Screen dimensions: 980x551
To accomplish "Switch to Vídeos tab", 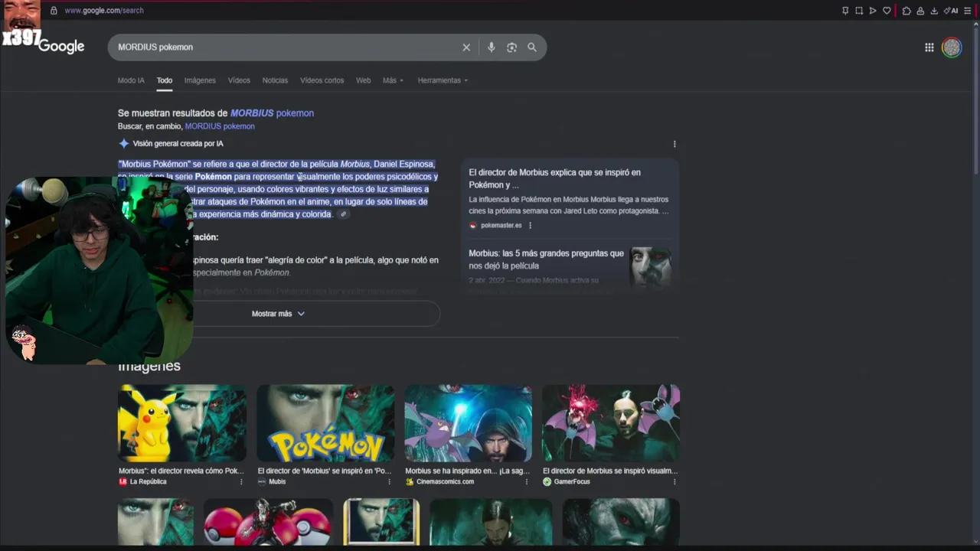I will [239, 80].
